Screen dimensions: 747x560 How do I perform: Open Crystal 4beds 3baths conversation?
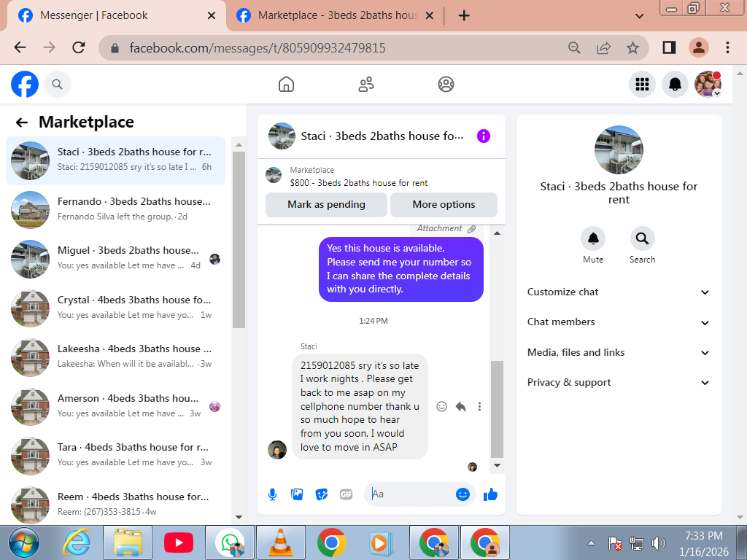pyautogui.click(x=115, y=308)
